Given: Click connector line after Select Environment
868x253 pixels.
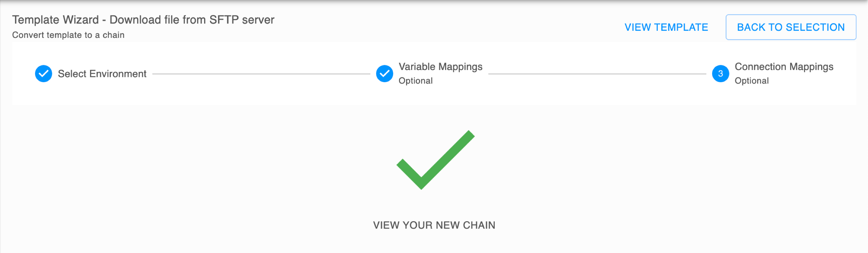Looking at the screenshot, I should (261, 74).
